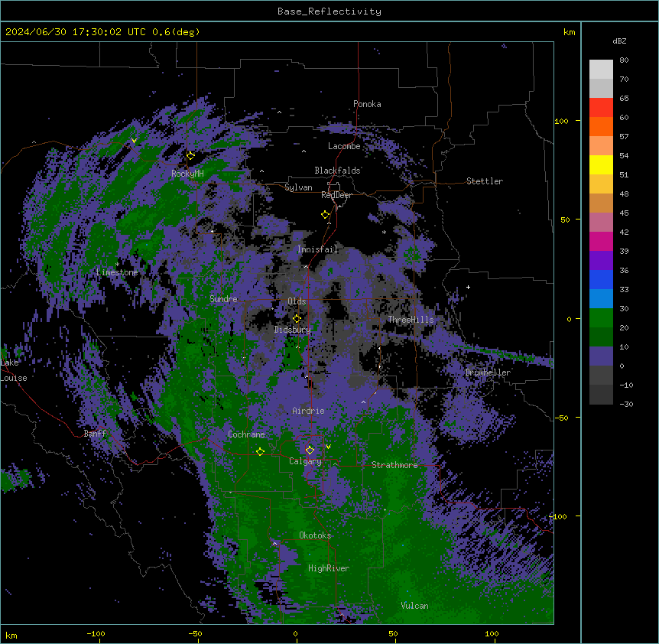The height and width of the screenshot is (644, 659).
Task: Click the Sundre city label
Action: [x=223, y=299]
